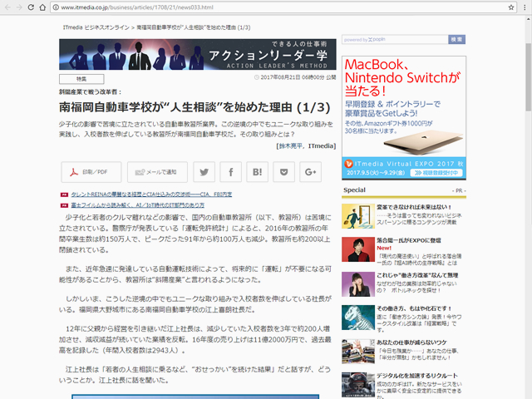Go back to the previous page
This screenshot has height=399, width=532.
pyautogui.click(x=8, y=7)
